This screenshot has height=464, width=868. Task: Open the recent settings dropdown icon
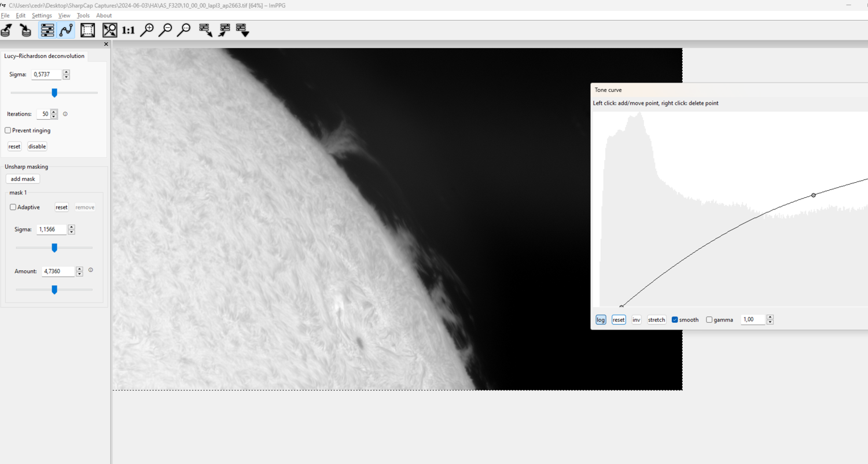pos(242,30)
